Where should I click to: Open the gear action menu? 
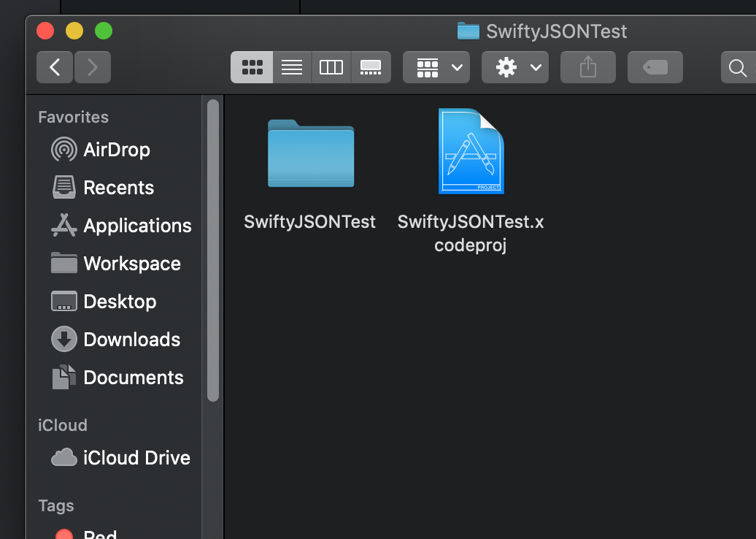click(515, 67)
